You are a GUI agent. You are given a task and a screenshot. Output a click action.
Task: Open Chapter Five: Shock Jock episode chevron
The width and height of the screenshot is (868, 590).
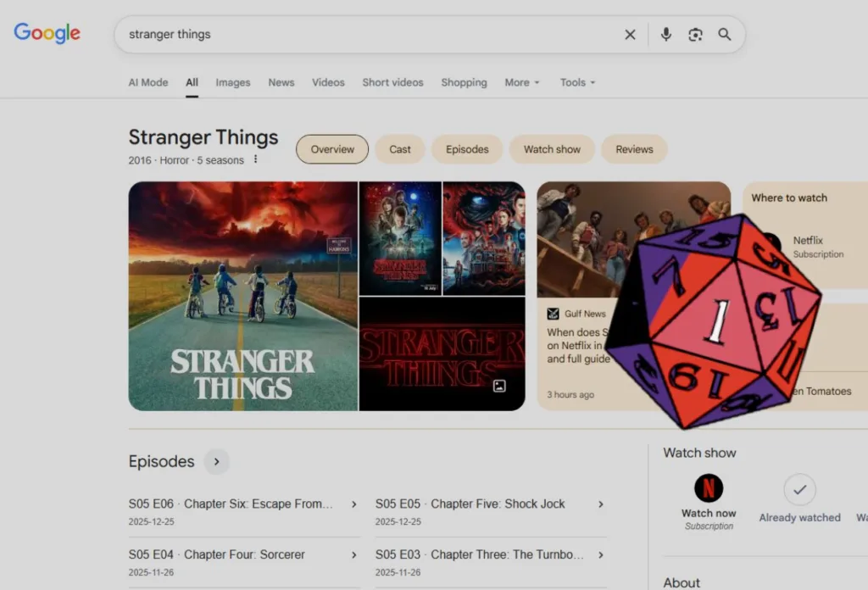pyautogui.click(x=601, y=504)
